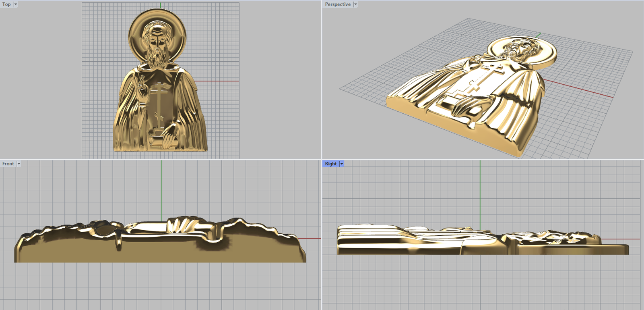Click the Front viewport title label
Viewport: 644px width, 310px height.
(x=8, y=164)
